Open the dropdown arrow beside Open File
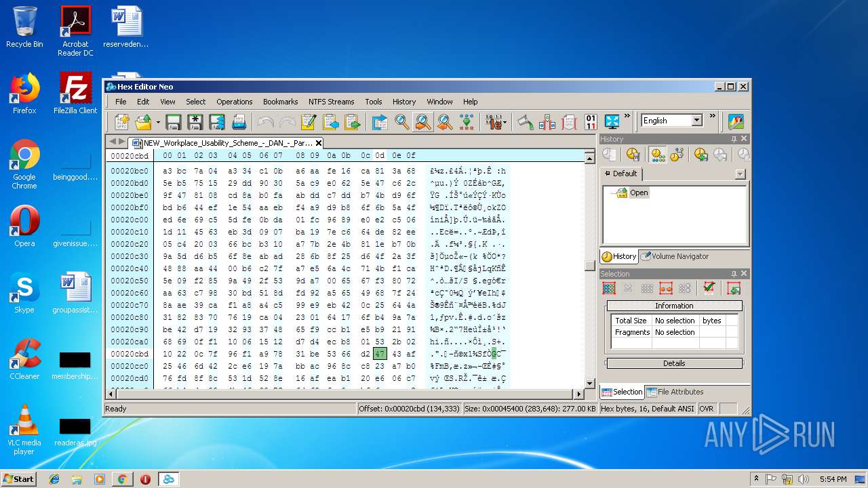Image resolution: width=868 pixels, height=488 pixels. [x=158, y=123]
